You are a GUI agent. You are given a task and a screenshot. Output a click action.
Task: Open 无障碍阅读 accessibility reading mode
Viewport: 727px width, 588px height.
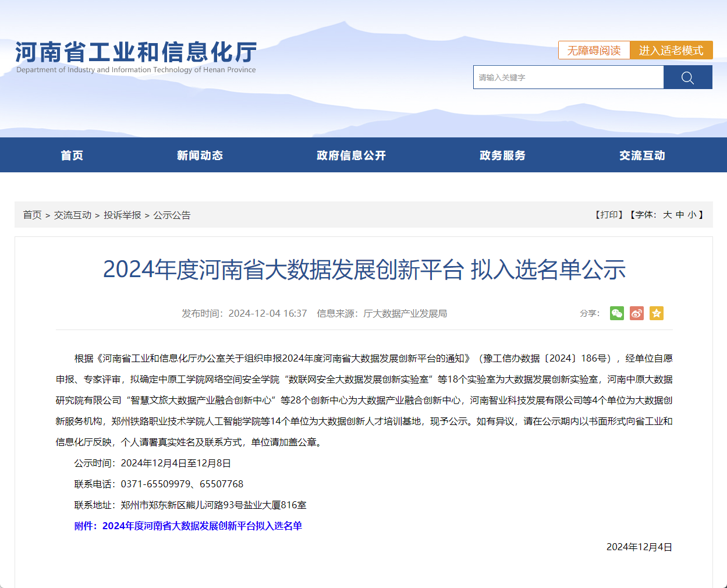594,51
